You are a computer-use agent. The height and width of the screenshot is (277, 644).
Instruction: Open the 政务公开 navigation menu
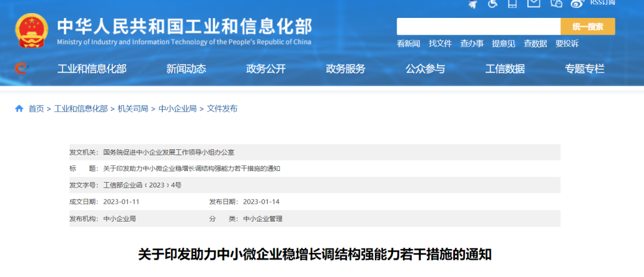click(x=266, y=69)
